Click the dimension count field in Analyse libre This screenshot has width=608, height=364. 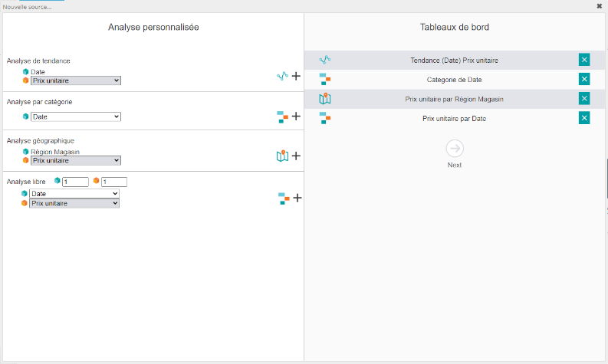(x=76, y=182)
